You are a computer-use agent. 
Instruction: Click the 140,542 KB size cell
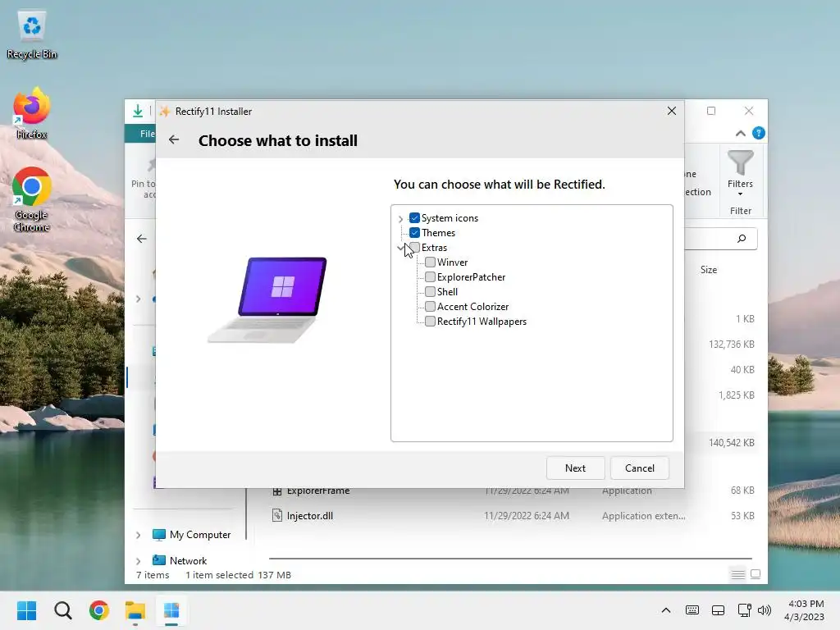click(x=731, y=442)
